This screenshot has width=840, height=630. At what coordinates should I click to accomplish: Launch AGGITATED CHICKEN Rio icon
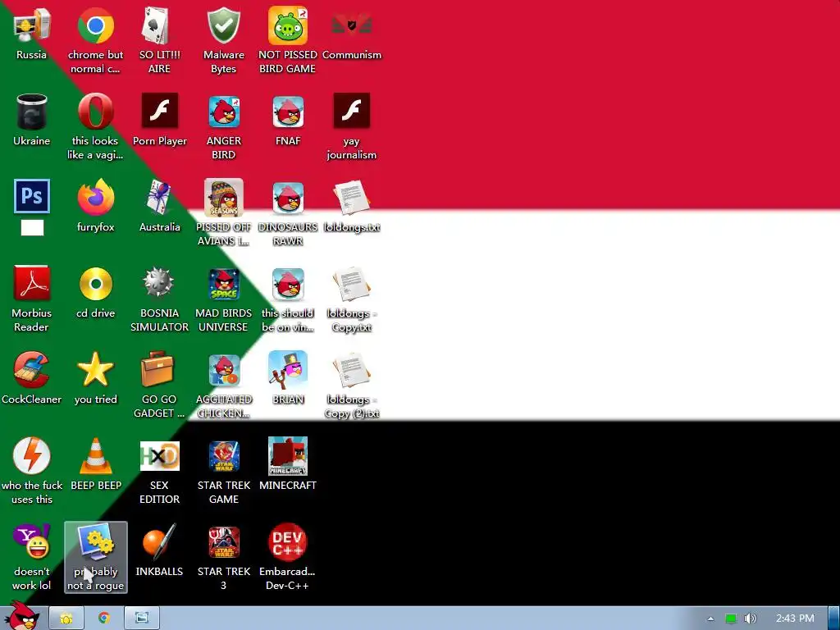pos(223,370)
